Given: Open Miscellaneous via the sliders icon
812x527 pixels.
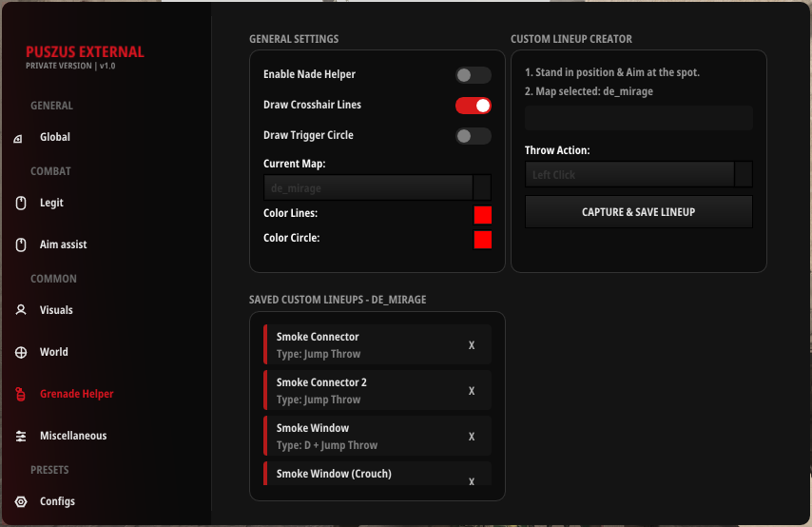Looking at the screenshot, I should (21, 437).
